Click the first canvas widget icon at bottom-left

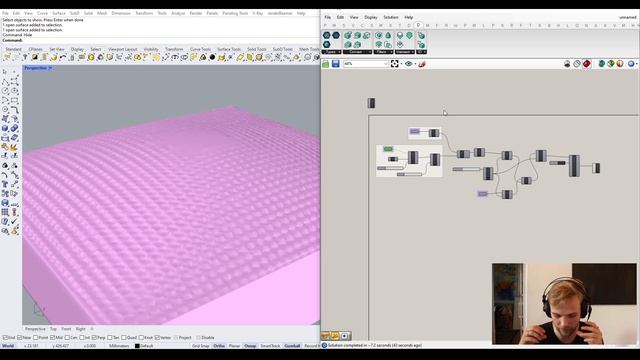326,336
